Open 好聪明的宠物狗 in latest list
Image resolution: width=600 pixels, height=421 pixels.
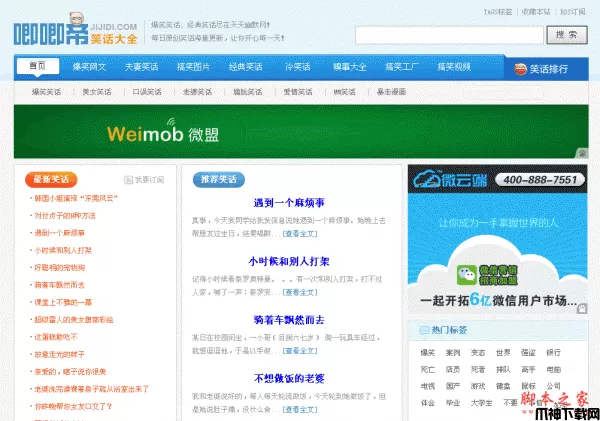tap(60, 268)
